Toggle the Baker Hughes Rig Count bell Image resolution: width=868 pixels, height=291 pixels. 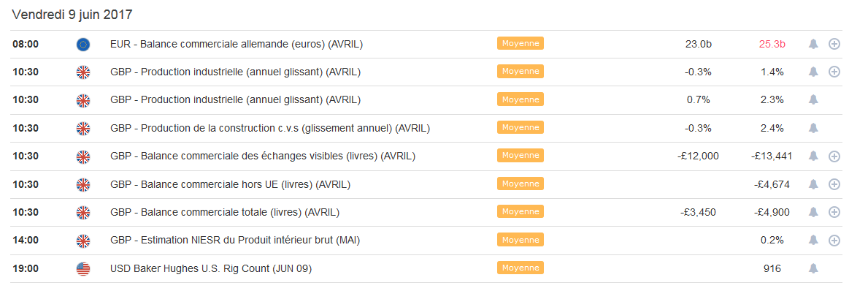coord(813,269)
